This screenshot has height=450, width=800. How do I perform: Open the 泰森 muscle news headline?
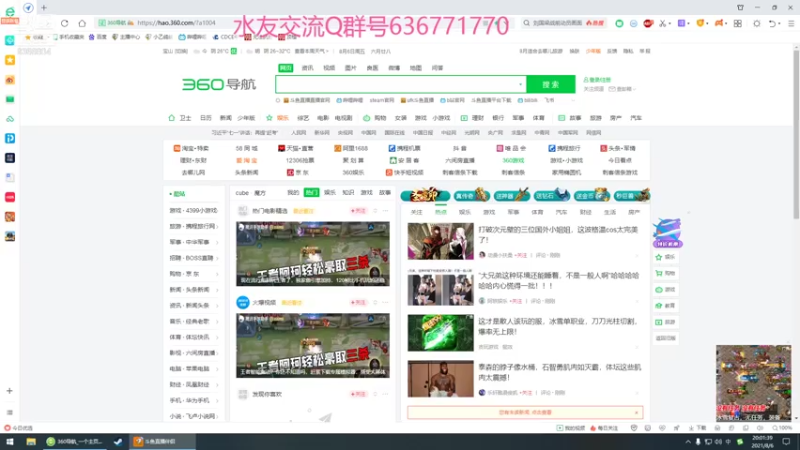tap(560, 372)
